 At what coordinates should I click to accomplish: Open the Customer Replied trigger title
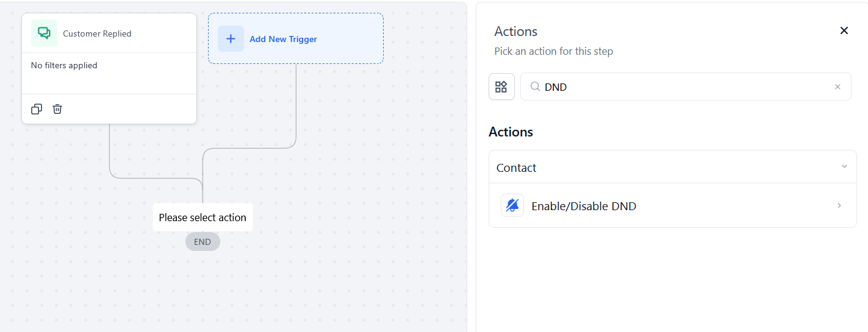tap(97, 34)
